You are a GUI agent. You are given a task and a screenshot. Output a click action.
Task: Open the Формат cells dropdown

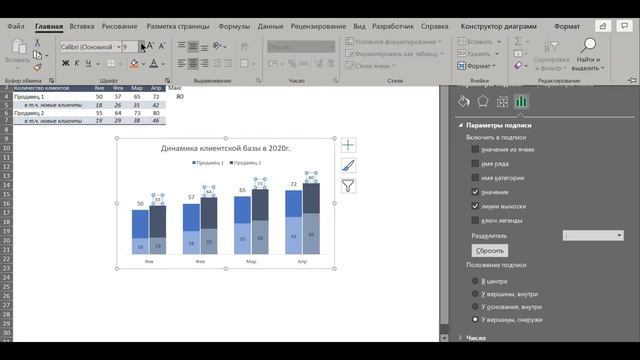click(477, 66)
